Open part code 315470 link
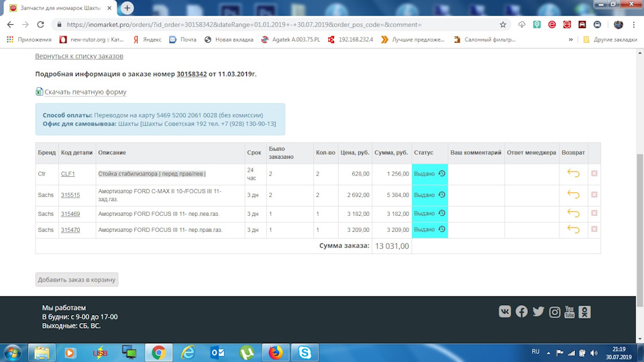The image size is (644, 362). click(70, 230)
